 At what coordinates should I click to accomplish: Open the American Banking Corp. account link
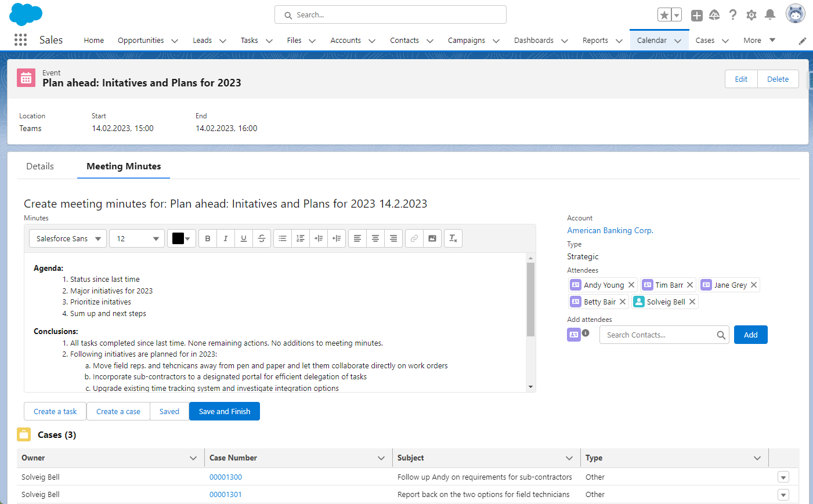coord(610,230)
